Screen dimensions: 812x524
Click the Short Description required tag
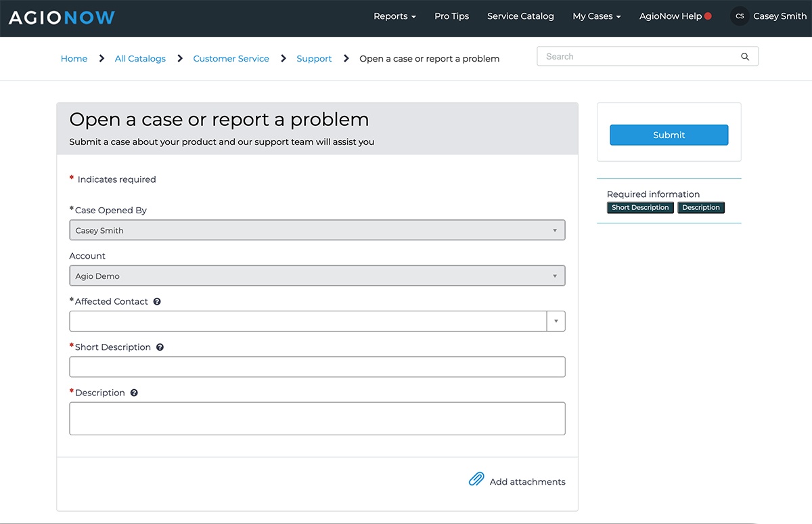click(x=640, y=208)
